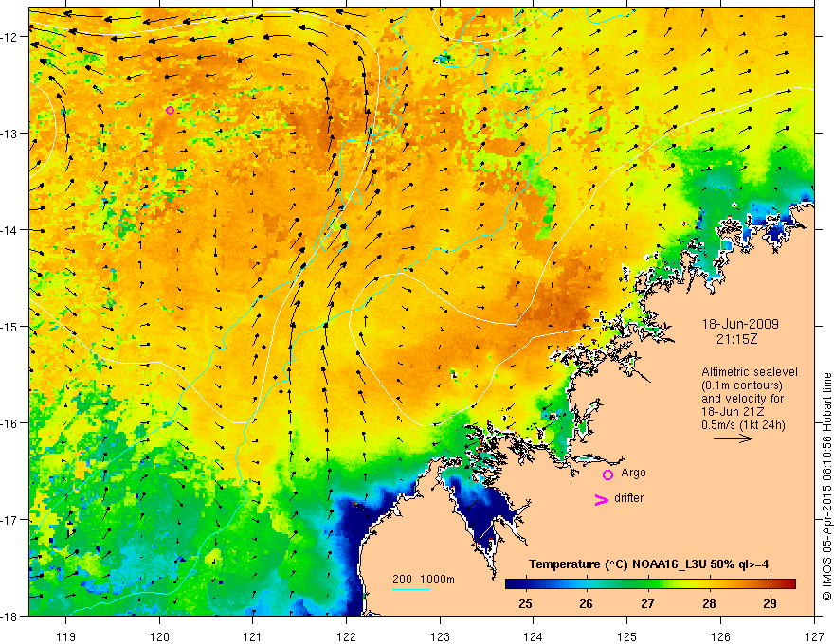This screenshot has width=834, height=644.
Task: Click the -13 latitude axis label
Action: click(11, 134)
